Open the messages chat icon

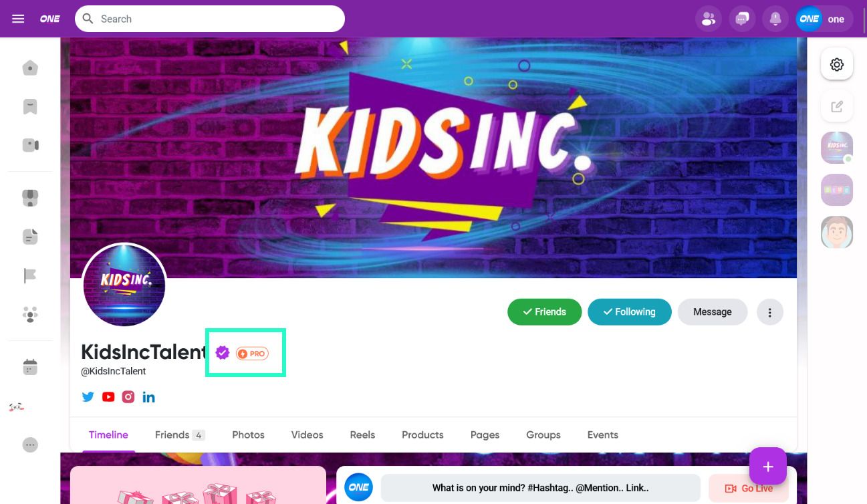tap(742, 19)
